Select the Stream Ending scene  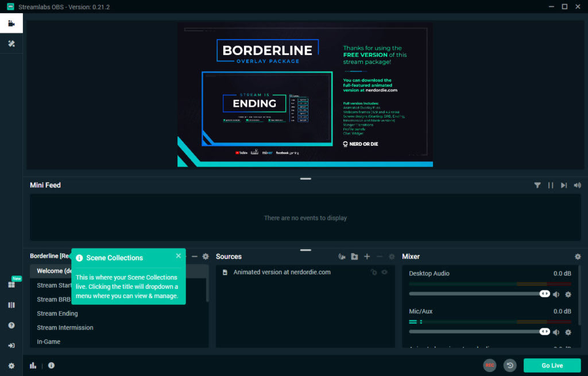[57, 313]
